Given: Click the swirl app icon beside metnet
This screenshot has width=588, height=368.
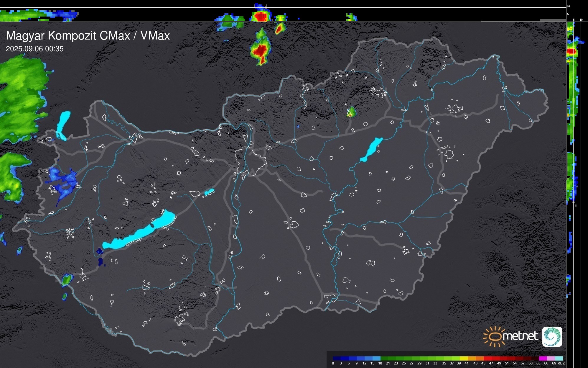Looking at the screenshot, I should [552, 336].
